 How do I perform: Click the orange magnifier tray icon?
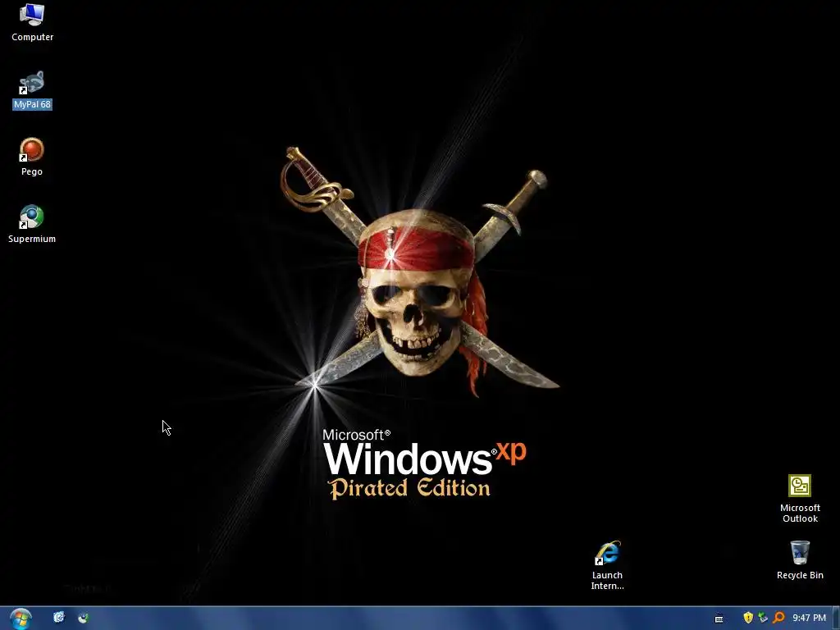pos(778,618)
